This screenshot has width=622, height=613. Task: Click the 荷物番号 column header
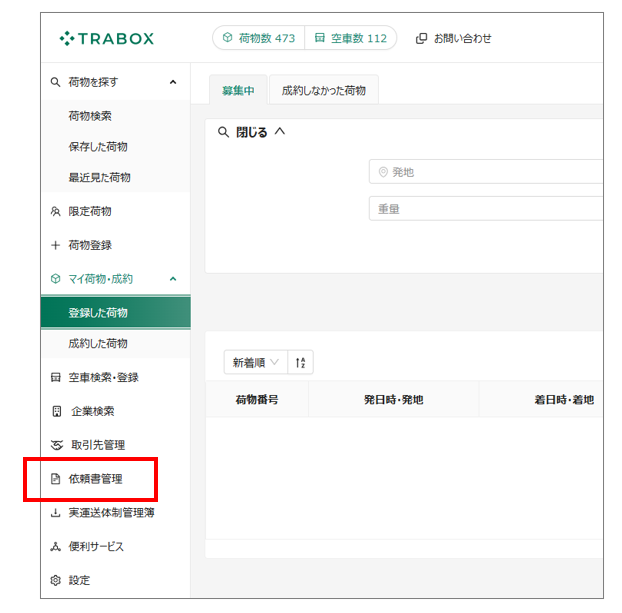coord(257,399)
